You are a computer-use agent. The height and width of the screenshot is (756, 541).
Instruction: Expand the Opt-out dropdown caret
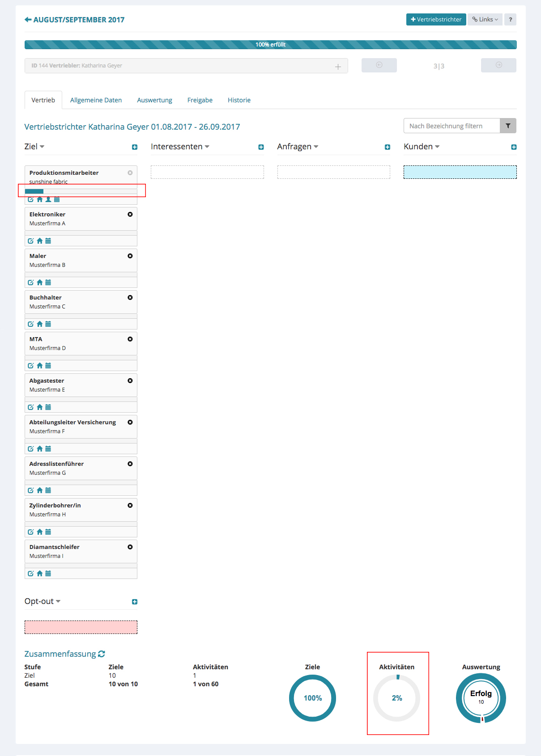point(58,601)
